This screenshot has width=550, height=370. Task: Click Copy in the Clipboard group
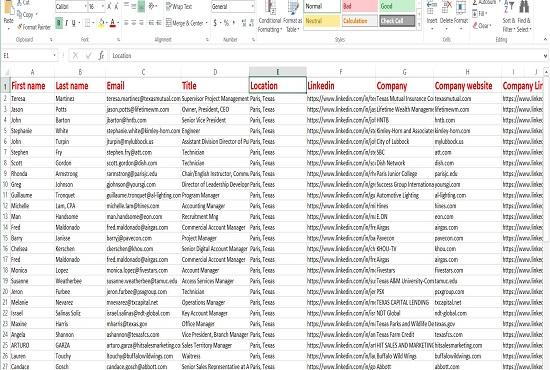point(27,15)
